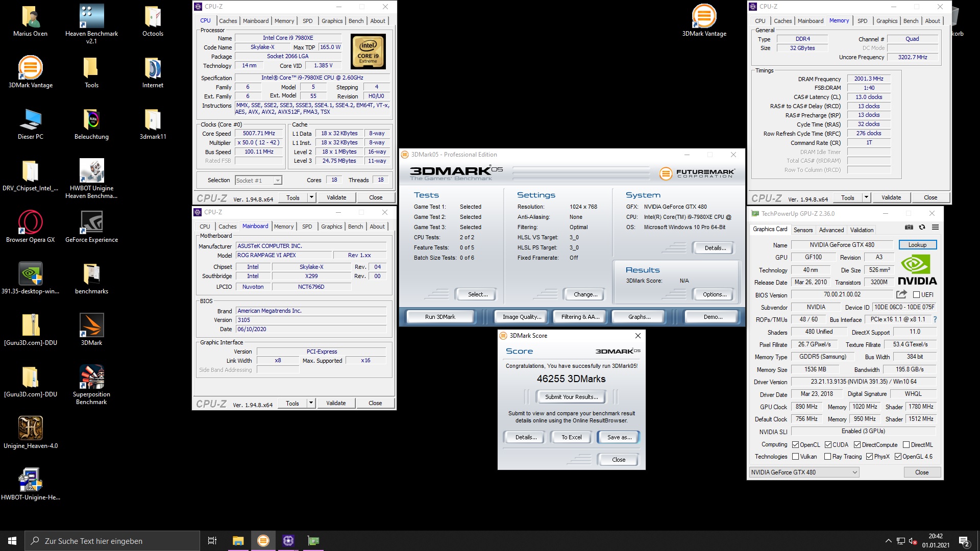Click the Lookup button in GPU-Z

tap(917, 245)
